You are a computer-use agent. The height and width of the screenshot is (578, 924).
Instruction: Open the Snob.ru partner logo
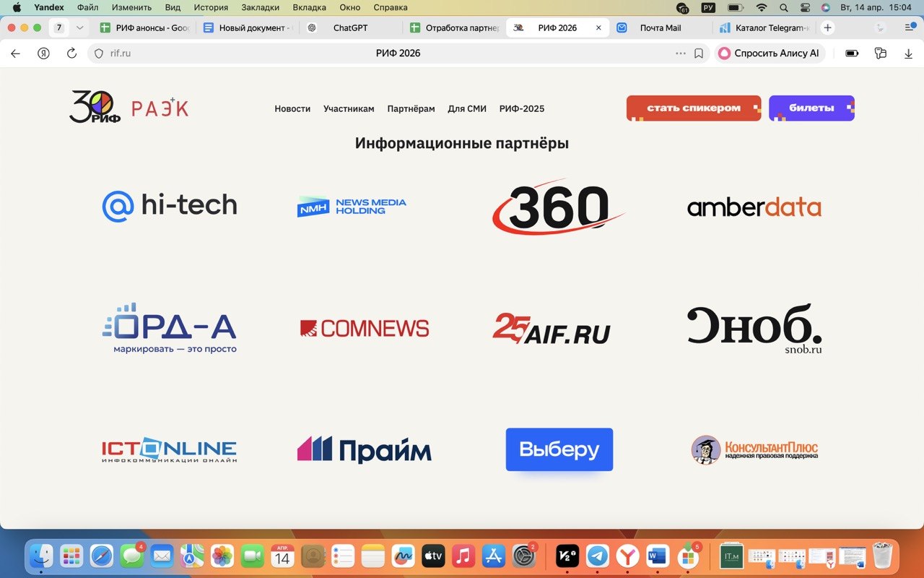tap(754, 329)
